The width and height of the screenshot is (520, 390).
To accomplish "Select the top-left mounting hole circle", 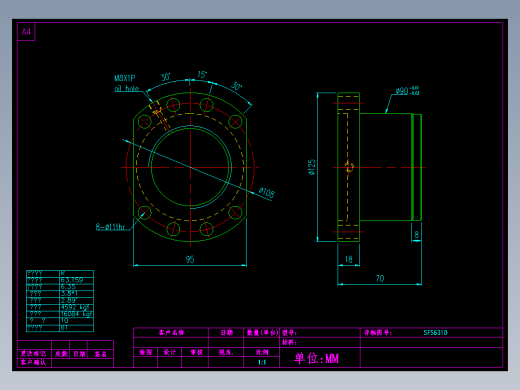I will point(145,122).
